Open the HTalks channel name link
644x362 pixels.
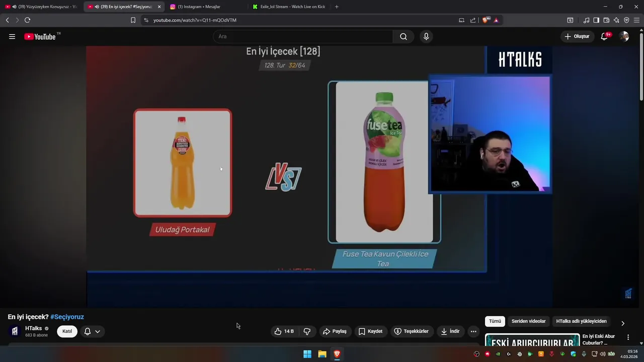coord(34,328)
